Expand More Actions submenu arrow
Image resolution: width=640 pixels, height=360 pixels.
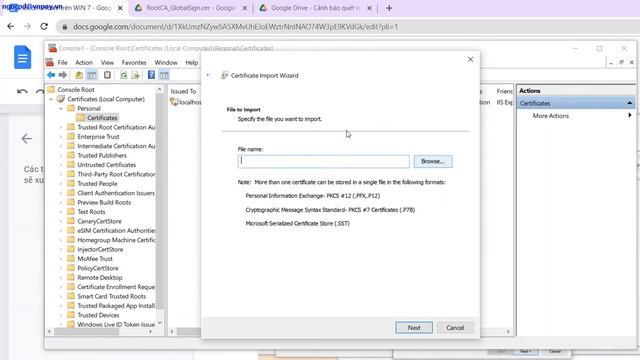[630, 116]
